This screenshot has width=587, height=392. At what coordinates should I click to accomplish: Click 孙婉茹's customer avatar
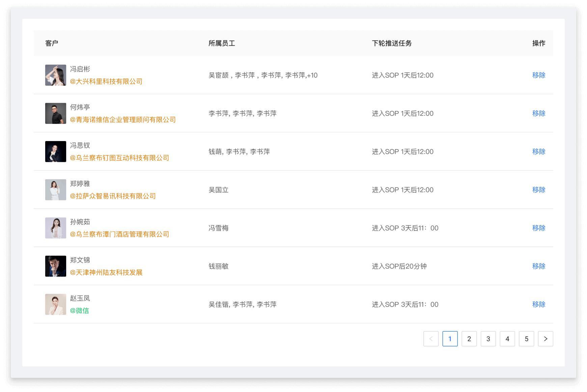click(56, 228)
